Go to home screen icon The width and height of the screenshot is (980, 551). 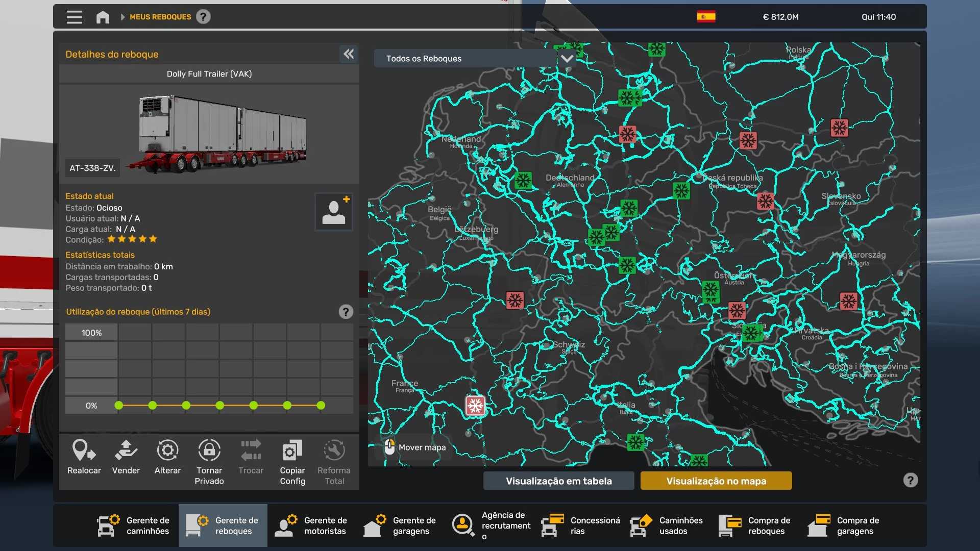click(103, 17)
